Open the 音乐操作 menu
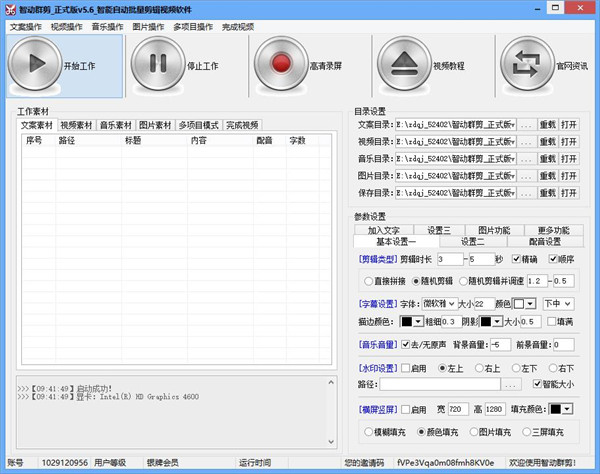This screenshot has width=600, height=474. (x=107, y=27)
